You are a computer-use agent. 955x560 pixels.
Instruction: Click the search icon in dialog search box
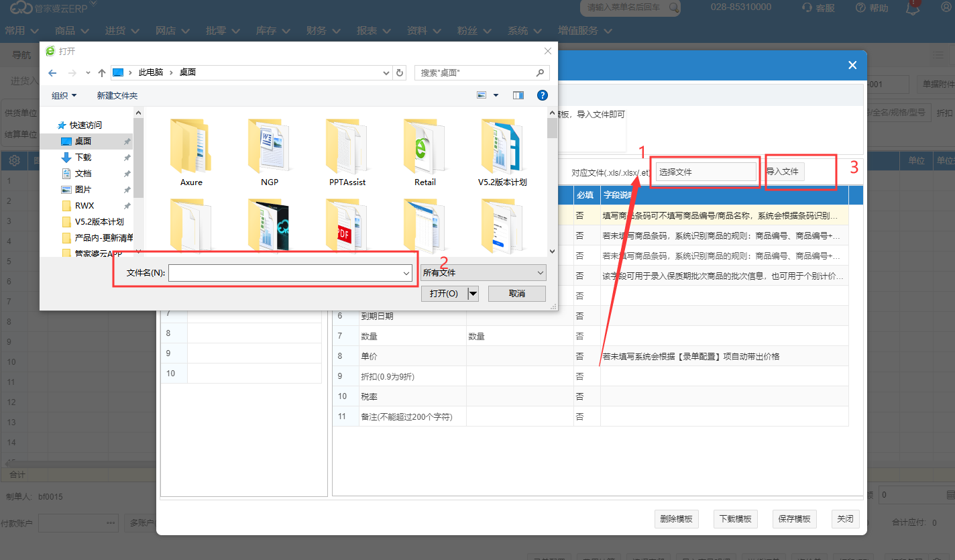point(541,72)
